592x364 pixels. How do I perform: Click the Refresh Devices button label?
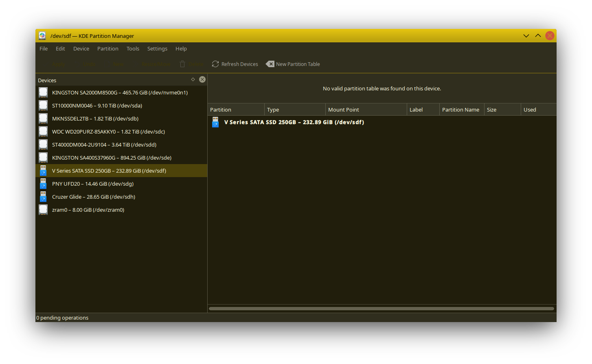tap(240, 64)
